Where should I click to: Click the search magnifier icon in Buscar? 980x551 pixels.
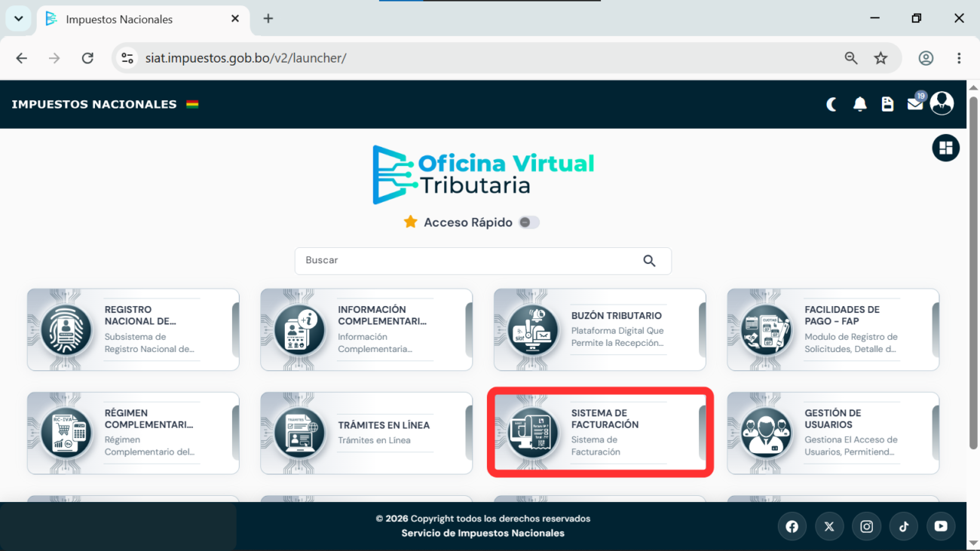(649, 261)
